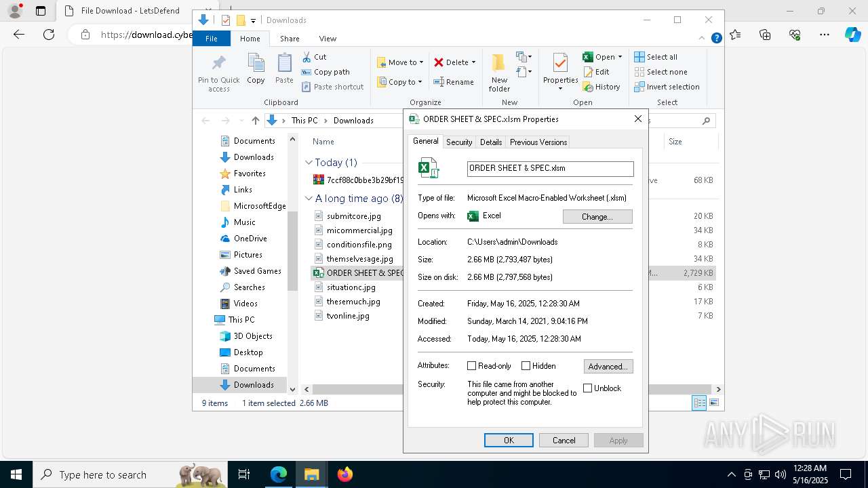The image size is (868, 488).
Task: Click the Copy ribbon icon
Action: coord(256,64)
